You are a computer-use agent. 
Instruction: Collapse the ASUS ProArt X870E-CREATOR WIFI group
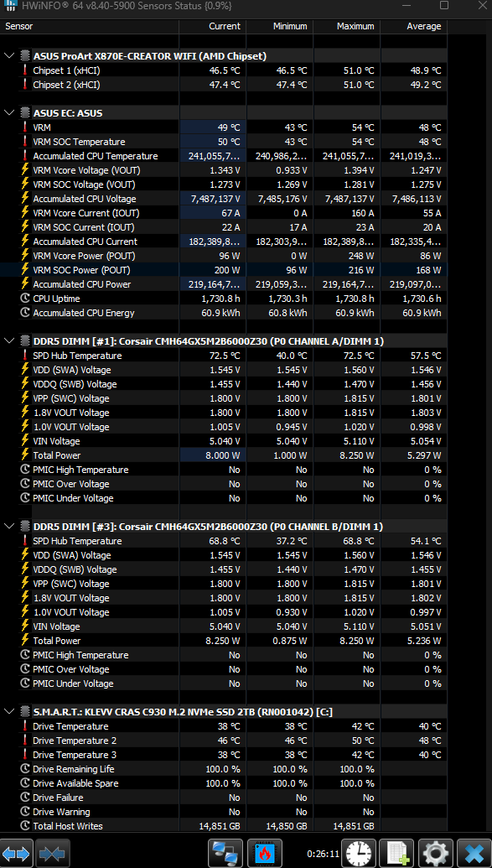coord(9,56)
